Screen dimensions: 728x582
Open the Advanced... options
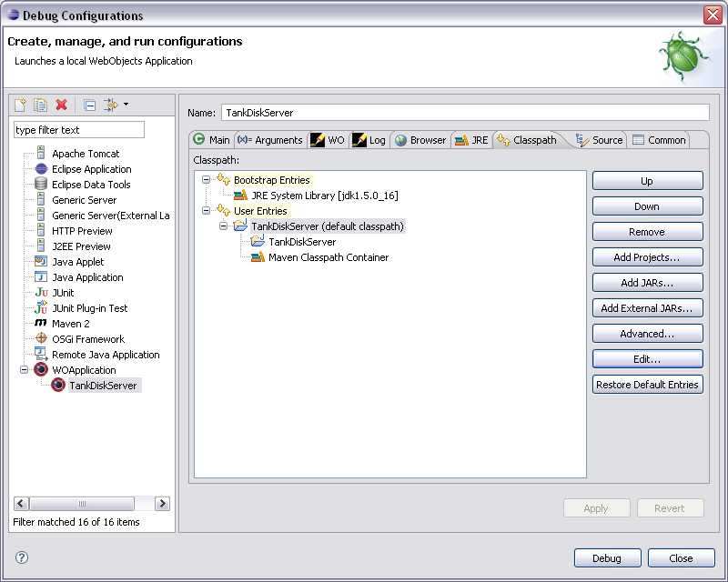click(x=647, y=334)
